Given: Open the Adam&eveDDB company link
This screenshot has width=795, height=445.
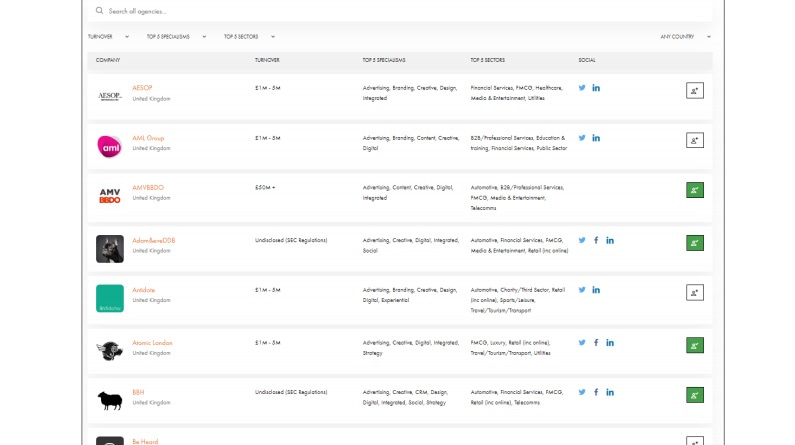Looking at the screenshot, I should [x=154, y=240].
